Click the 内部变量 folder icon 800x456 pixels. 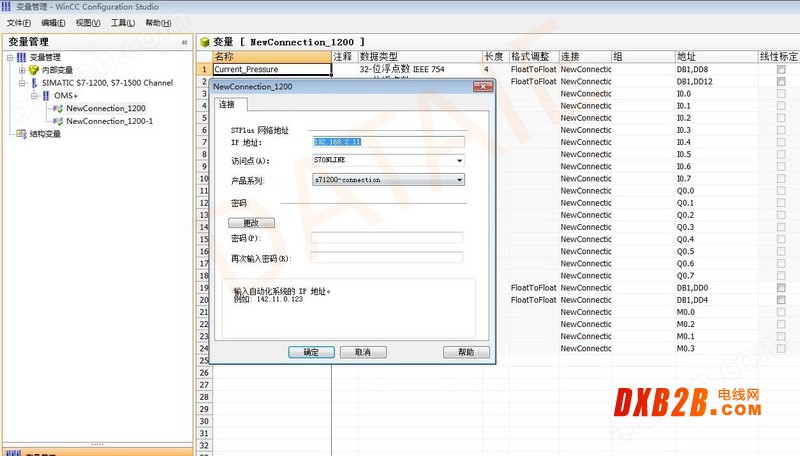pos(34,70)
